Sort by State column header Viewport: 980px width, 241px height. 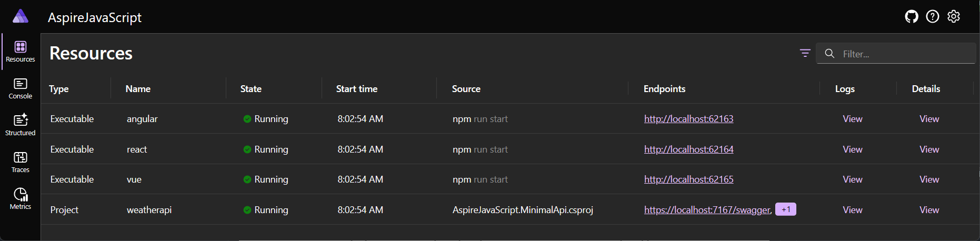[x=251, y=89]
